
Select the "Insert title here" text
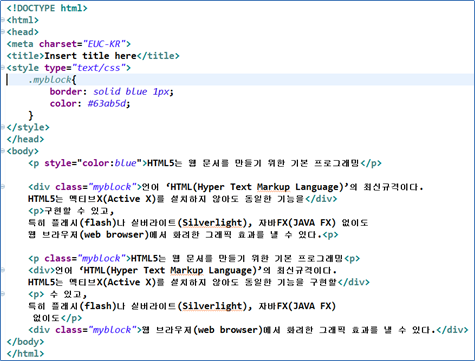(x=90, y=56)
